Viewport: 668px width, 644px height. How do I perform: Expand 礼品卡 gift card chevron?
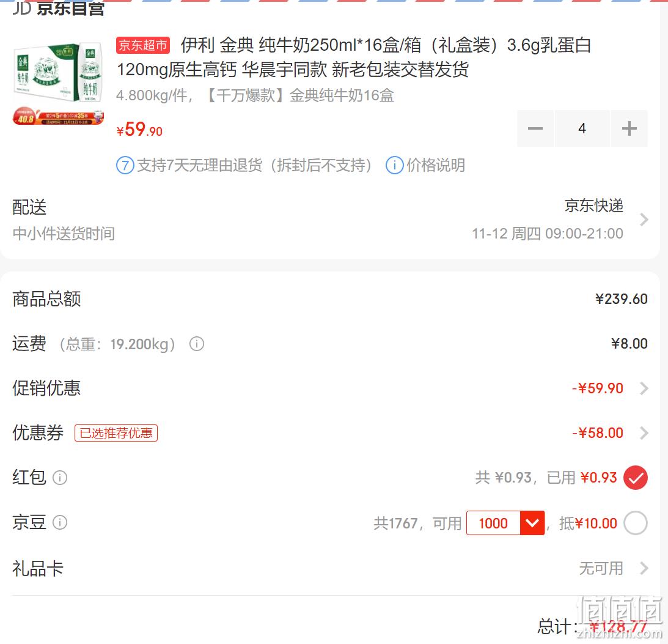(x=644, y=568)
